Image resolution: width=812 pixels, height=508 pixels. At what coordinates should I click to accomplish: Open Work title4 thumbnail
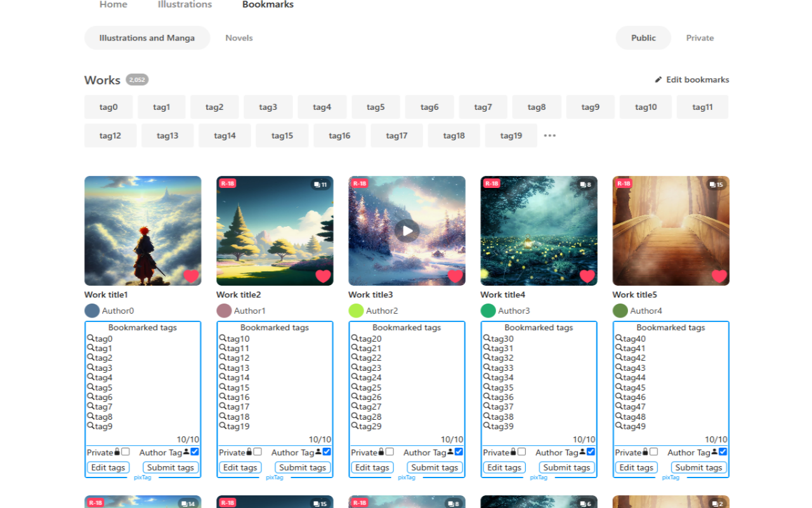click(x=539, y=231)
